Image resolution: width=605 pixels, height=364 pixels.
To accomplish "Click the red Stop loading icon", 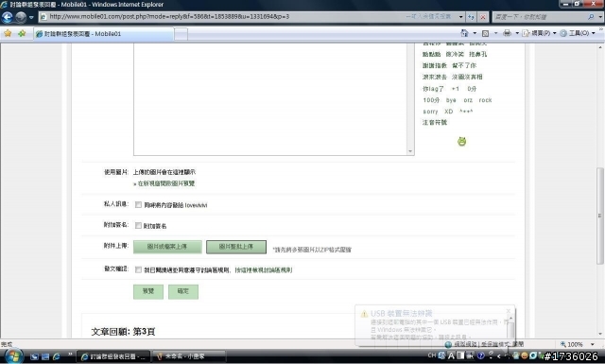I will 483,17.
